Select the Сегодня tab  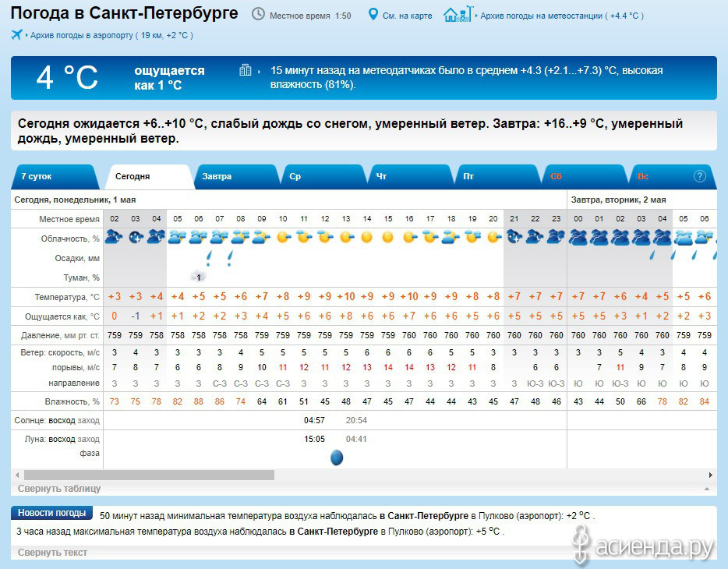[x=150, y=176]
